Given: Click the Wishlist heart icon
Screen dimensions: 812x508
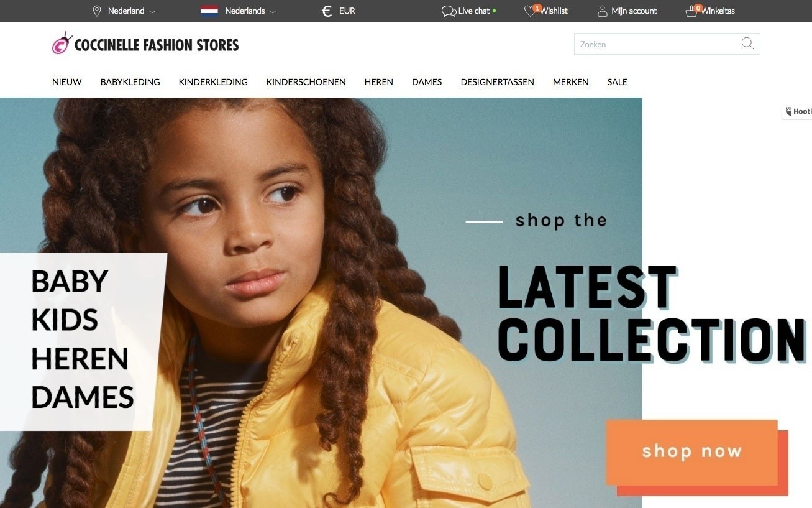Looking at the screenshot, I should pos(530,11).
